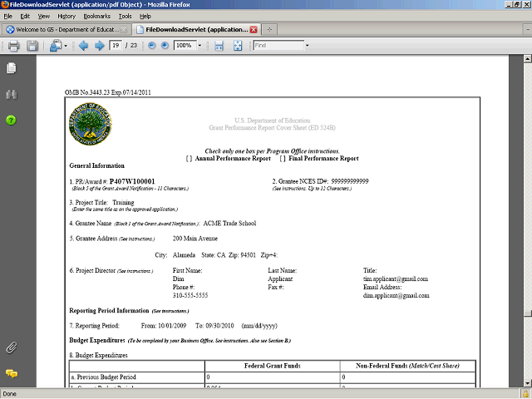Viewport: 532px width, 399px height.
Task: Check the Annual Performance Report box
Action: [190, 158]
